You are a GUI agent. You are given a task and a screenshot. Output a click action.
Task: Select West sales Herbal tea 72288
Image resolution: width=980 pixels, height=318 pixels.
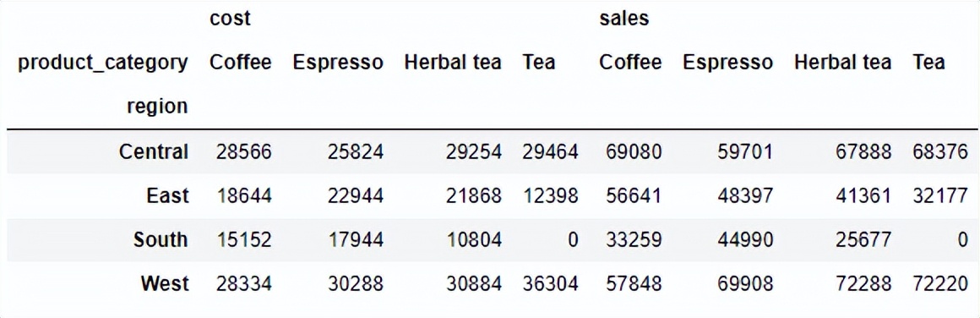(863, 283)
